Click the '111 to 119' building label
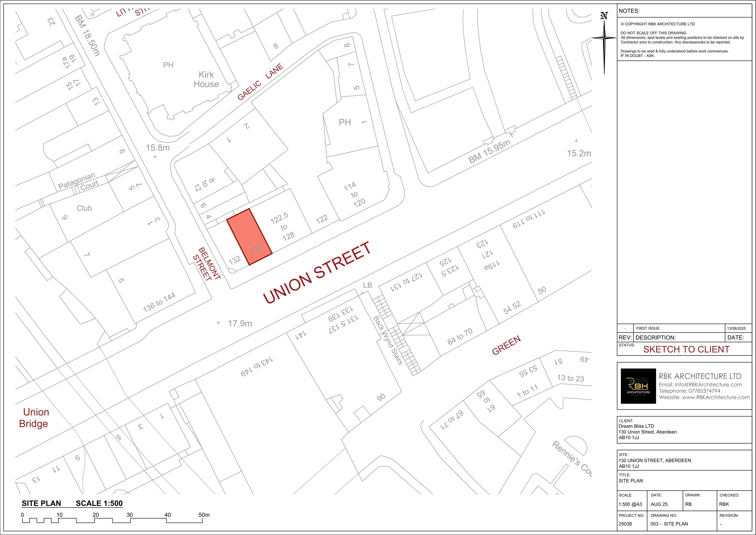 tap(529, 219)
